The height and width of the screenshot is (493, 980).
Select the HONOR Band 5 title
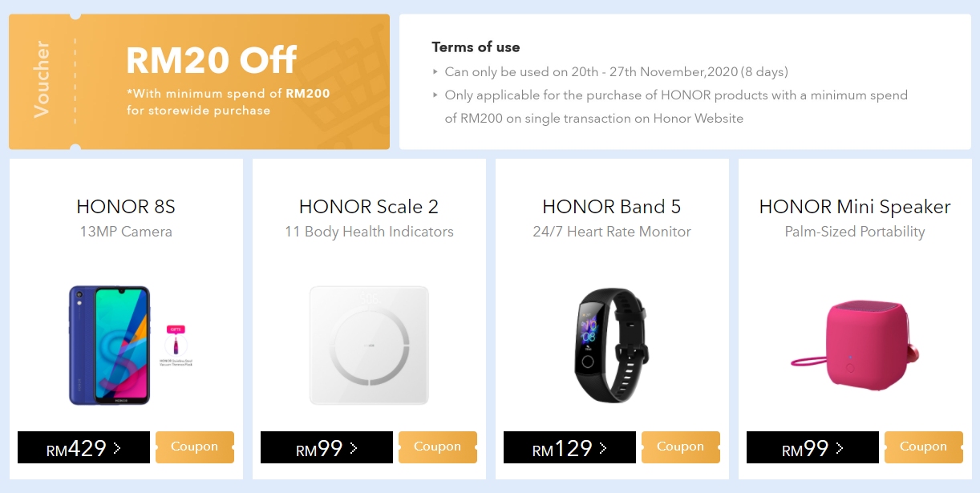pos(612,207)
